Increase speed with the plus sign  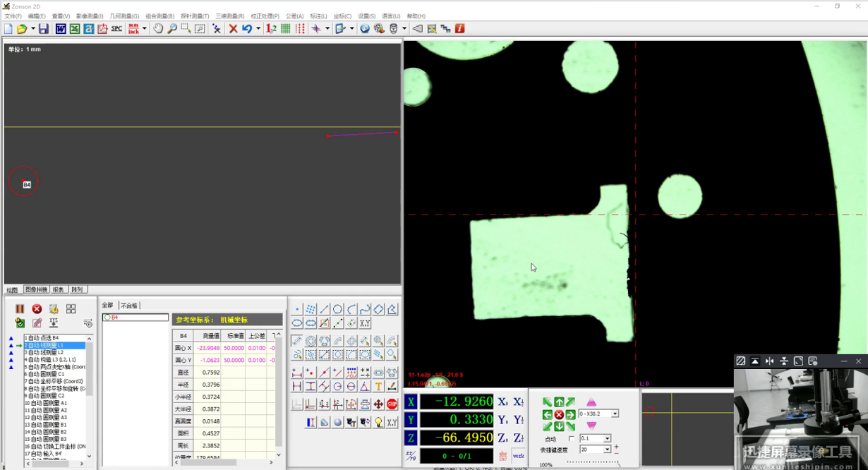click(x=616, y=446)
